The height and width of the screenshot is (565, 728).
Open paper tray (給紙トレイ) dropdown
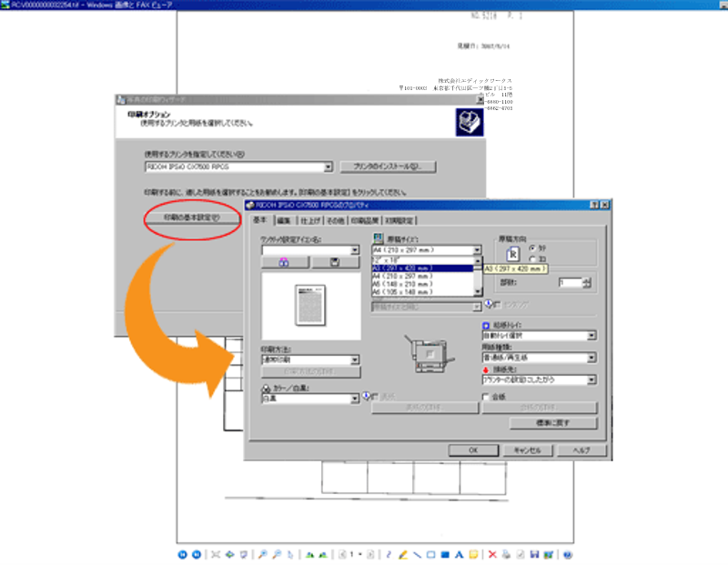click(591, 335)
